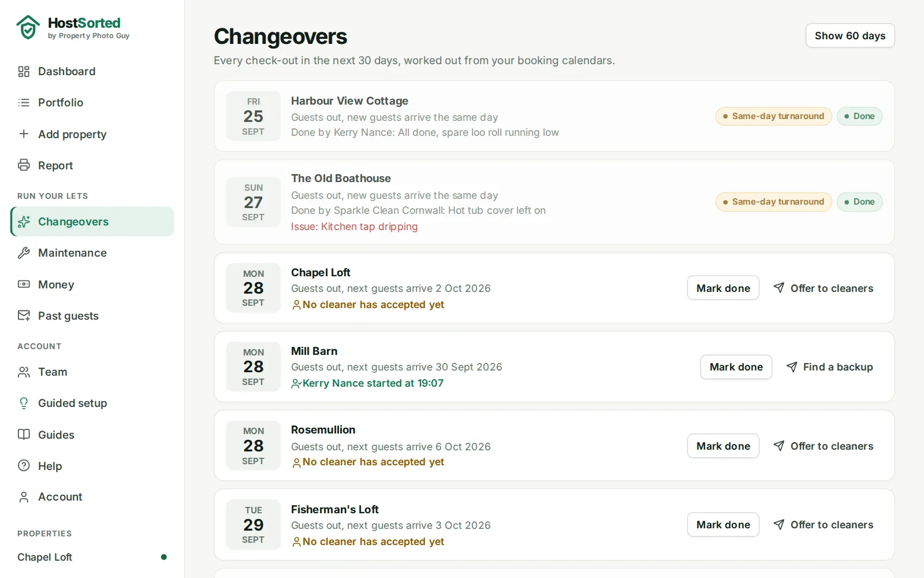Click the paper plane icon for Chapel Loft

coord(779,287)
